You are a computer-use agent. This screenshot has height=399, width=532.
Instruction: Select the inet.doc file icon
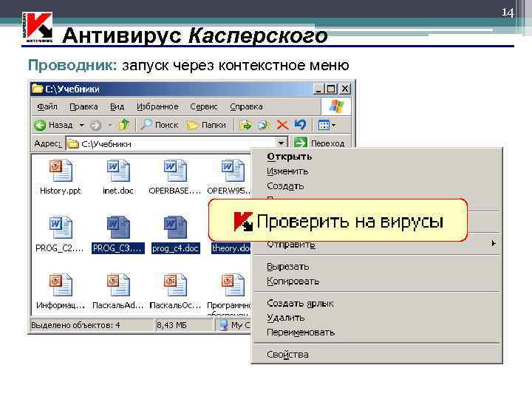pos(117,171)
